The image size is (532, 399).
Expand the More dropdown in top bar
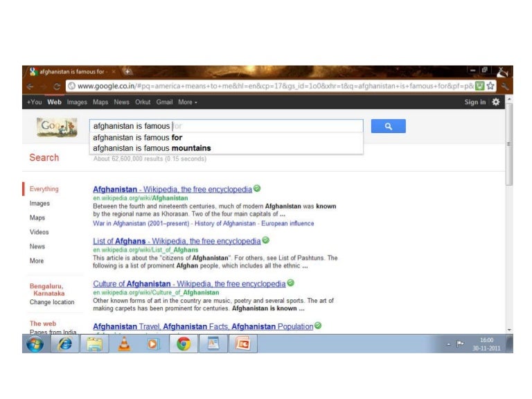click(x=187, y=102)
